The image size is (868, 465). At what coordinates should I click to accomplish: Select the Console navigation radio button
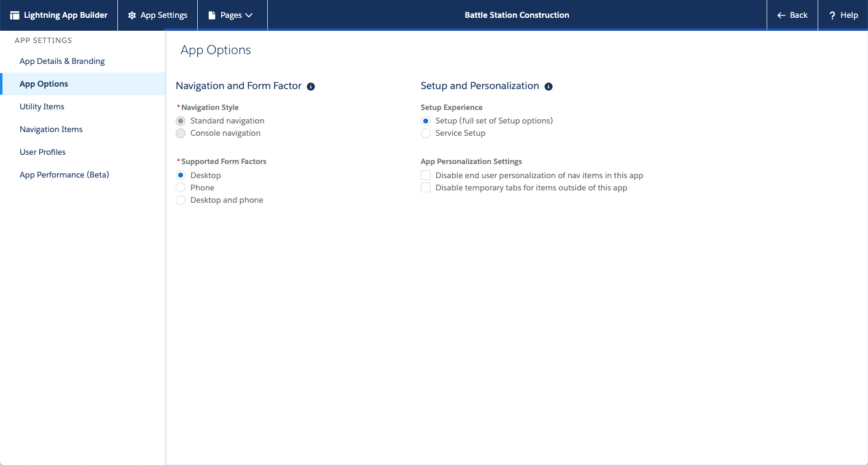point(181,133)
